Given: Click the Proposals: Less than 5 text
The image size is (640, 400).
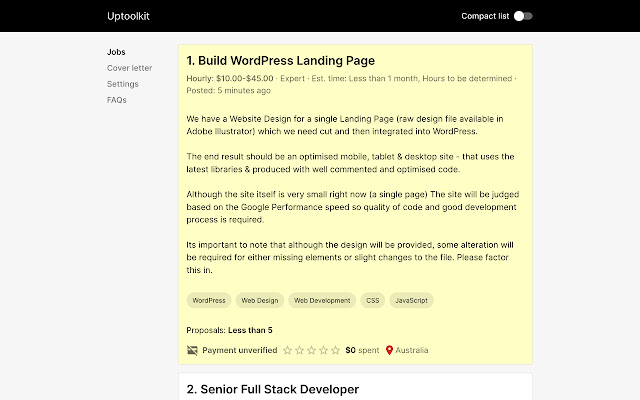Looking at the screenshot, I should (x=229, y=330).
